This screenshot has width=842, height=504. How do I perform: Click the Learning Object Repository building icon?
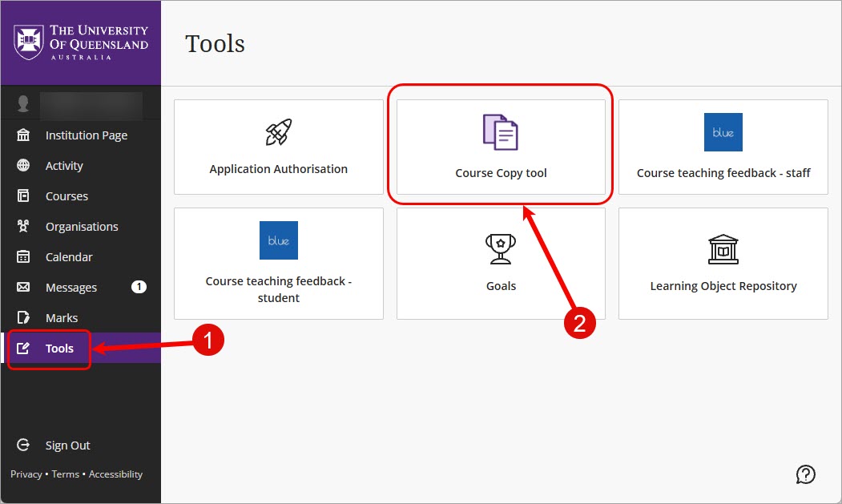(x=723, y=249)
